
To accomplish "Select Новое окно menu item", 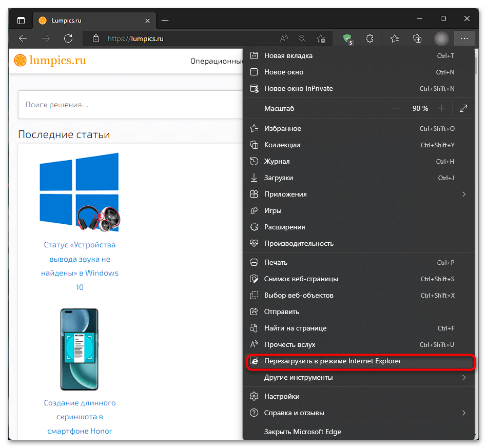I will [x=358, y=72].
